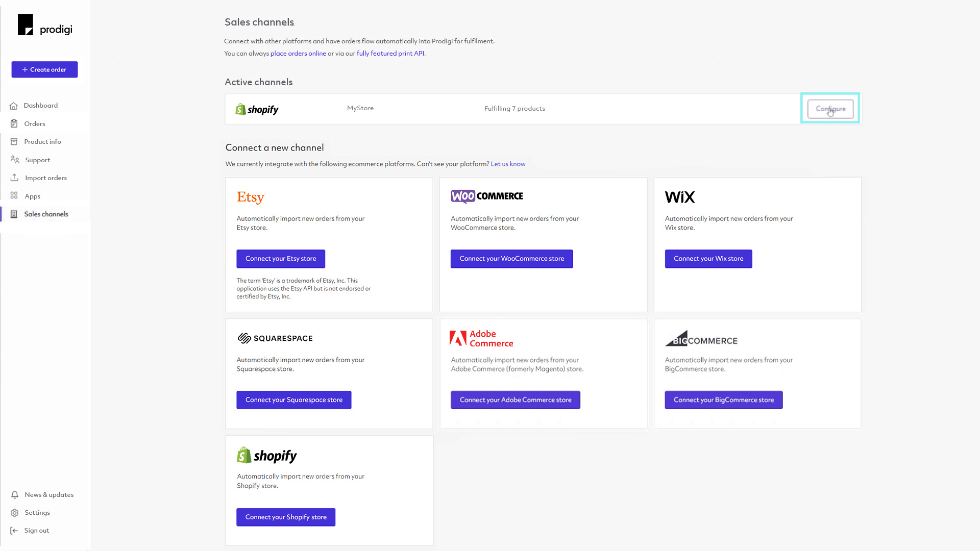Connect your Squarespace store button
Screen dimensions: 980x551
click(294, 399)
